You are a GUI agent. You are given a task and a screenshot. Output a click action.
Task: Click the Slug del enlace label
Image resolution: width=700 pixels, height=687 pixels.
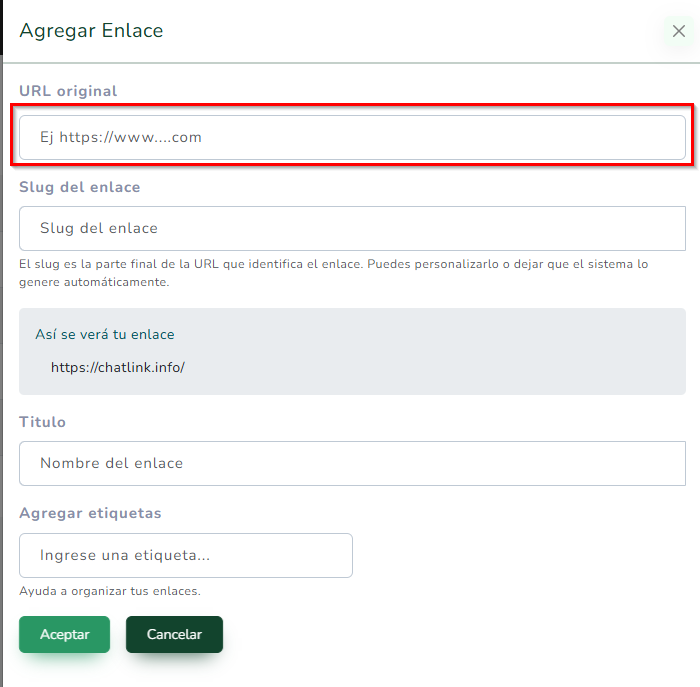tap(80, 187)
